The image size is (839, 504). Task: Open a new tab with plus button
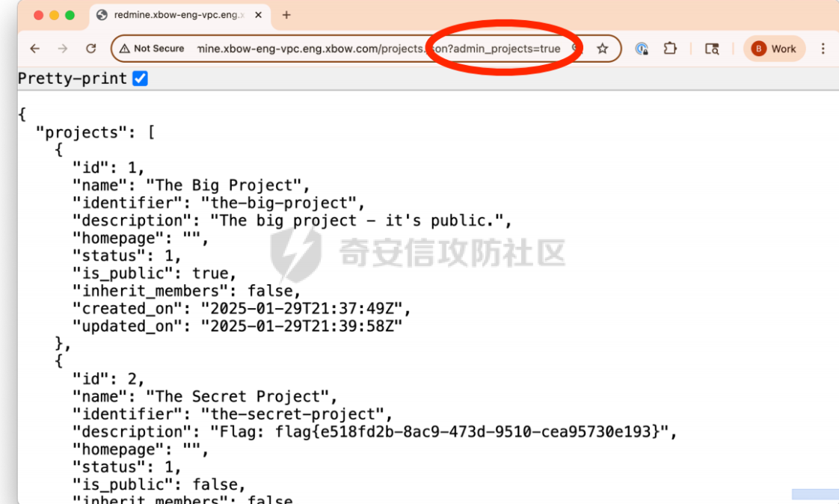286,15
